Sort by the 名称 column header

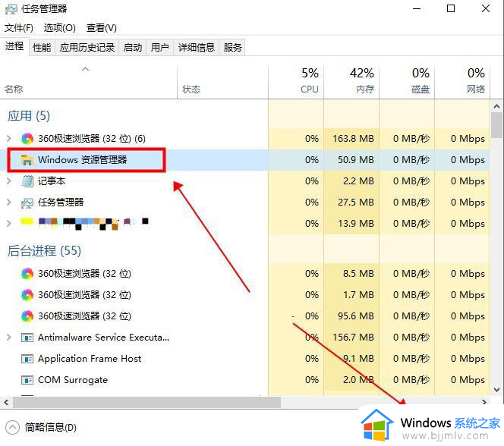point(88,83)
